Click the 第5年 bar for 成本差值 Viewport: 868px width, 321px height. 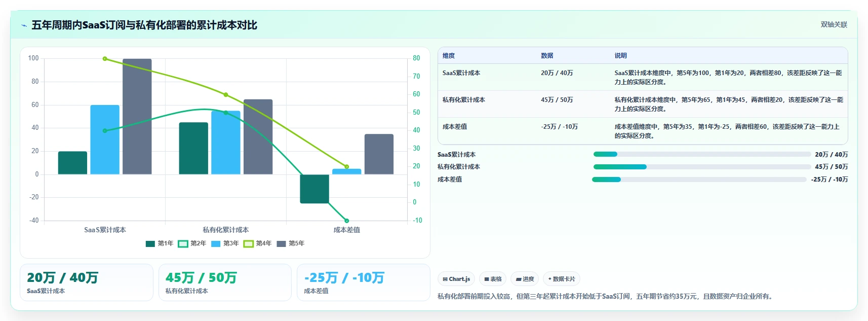point(379,154)
